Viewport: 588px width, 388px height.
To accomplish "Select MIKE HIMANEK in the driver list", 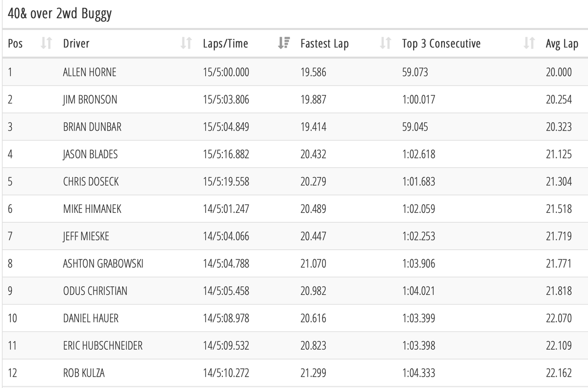I will 92,209.
